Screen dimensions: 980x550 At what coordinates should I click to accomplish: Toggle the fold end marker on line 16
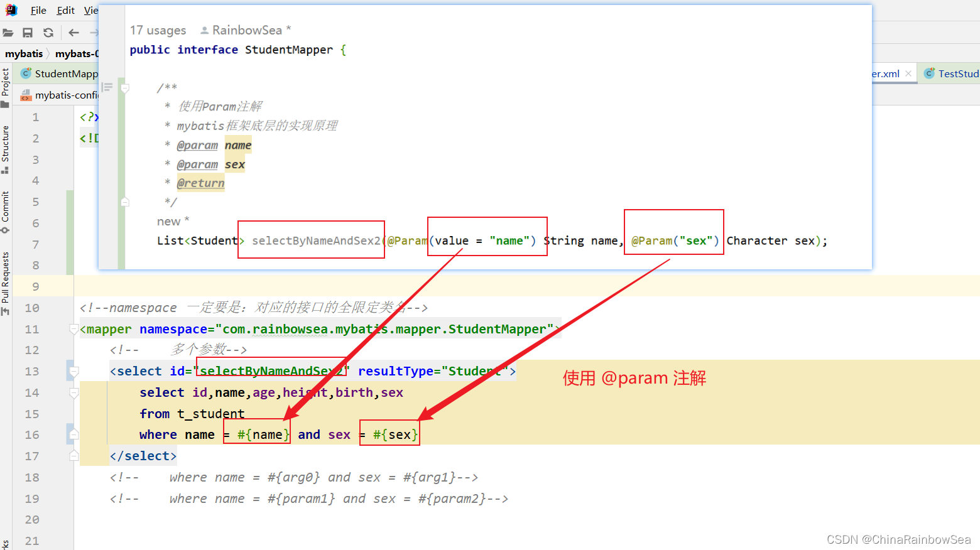tap(73, 434)
